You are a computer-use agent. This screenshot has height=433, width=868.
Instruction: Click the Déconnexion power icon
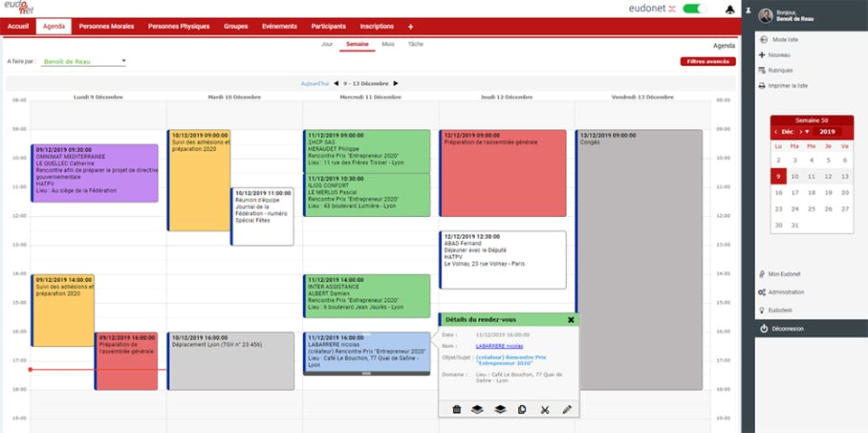(x=764, y=328)
